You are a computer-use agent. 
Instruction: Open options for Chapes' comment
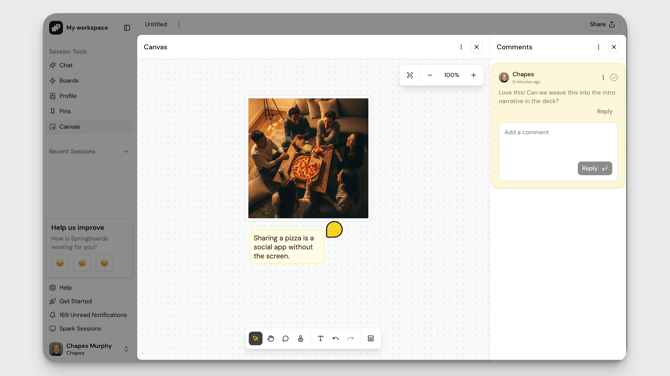coord(603,77)
